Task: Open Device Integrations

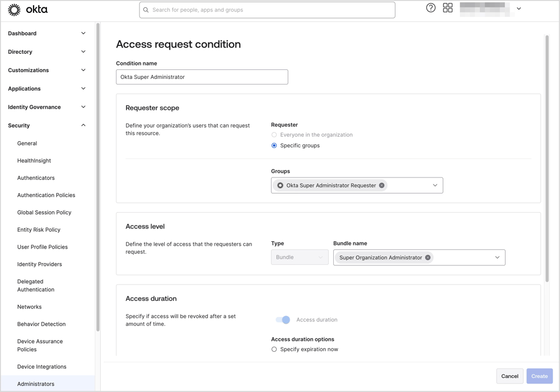Action: tap(42, 367)
